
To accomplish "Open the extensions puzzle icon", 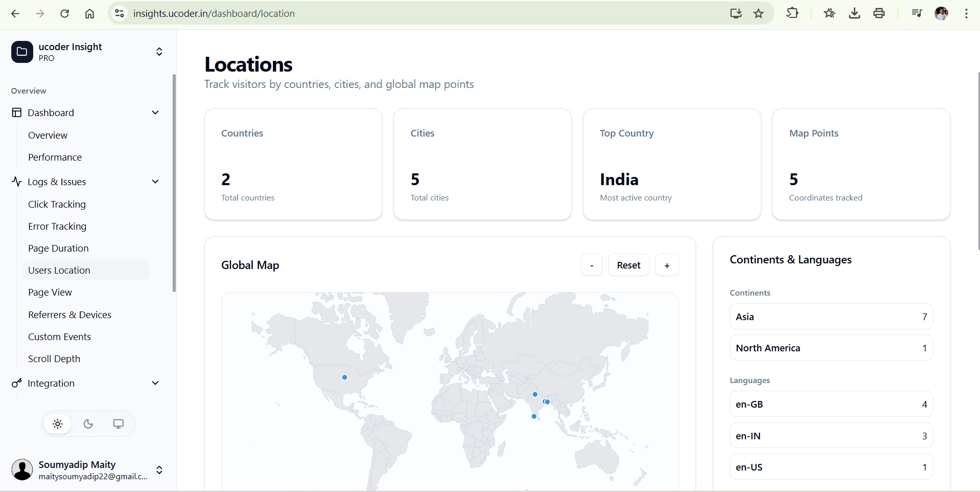I will click(x=792, y=13).
